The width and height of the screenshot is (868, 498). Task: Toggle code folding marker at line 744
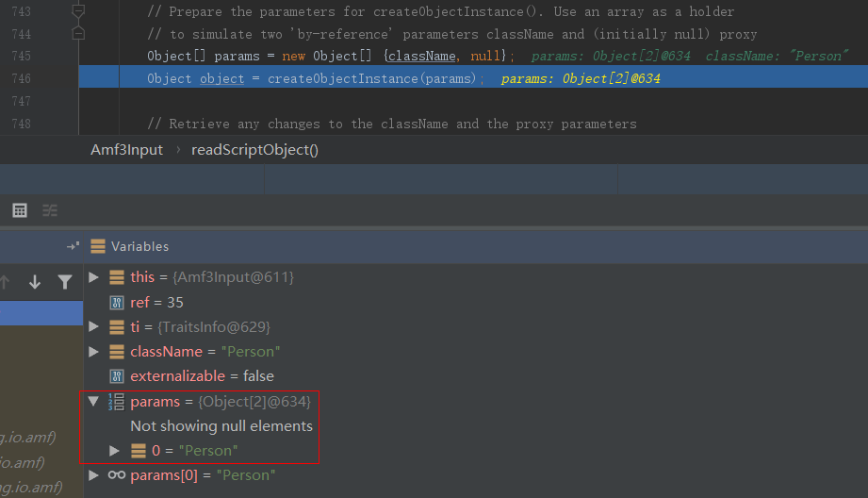(79, 34)
